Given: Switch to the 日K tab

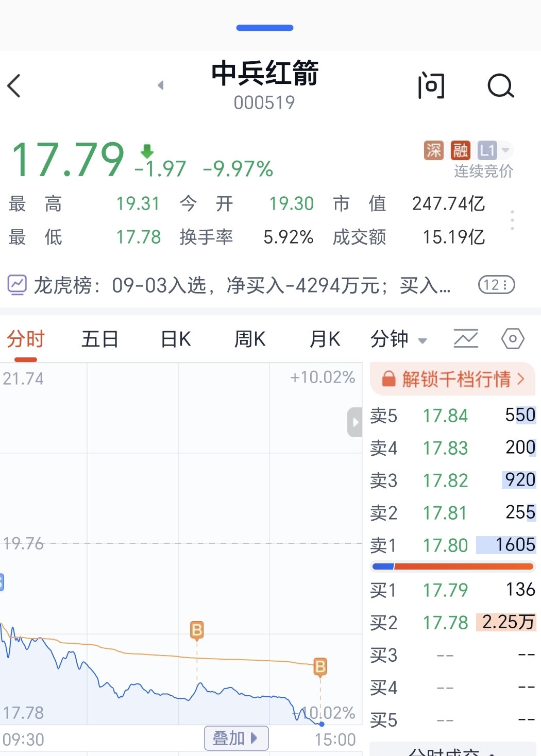Looking at the screenshot, I should [x=176, y=339].
